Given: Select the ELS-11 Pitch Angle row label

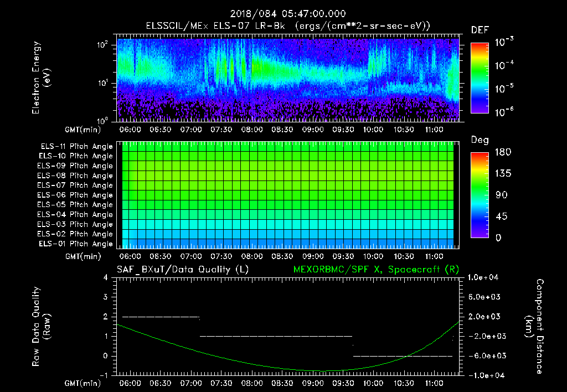Looking at the screenshot, I should [x=76, y=147].
